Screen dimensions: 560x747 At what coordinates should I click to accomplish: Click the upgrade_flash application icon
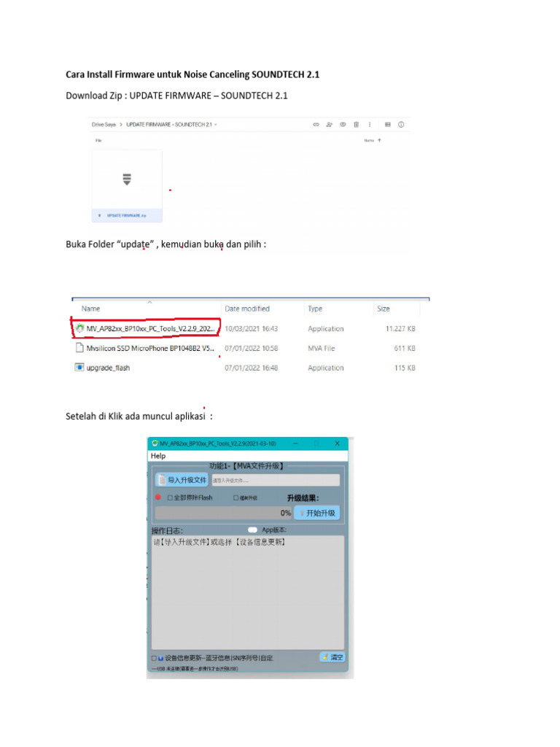tap(79, 368)
